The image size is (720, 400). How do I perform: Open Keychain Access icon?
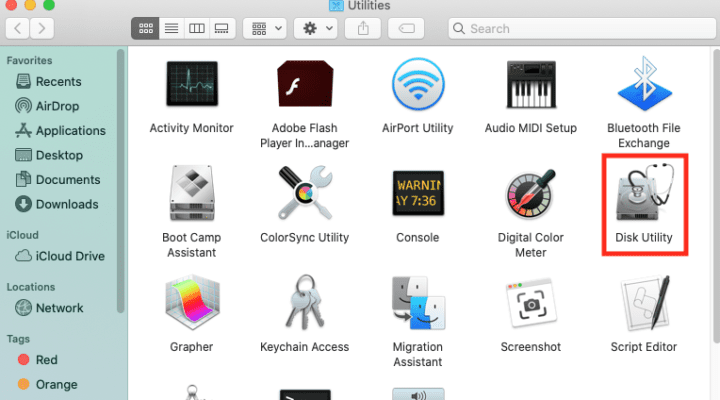[x=305, y=302]
